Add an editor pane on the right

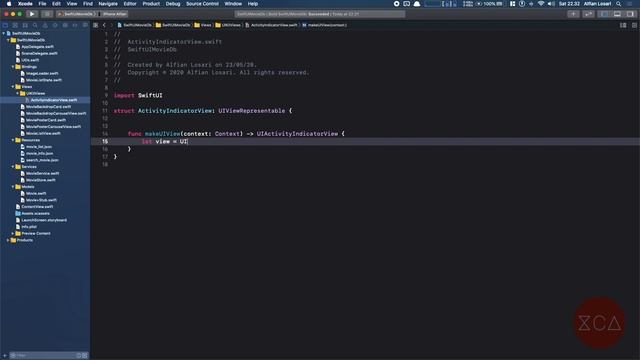634,25
